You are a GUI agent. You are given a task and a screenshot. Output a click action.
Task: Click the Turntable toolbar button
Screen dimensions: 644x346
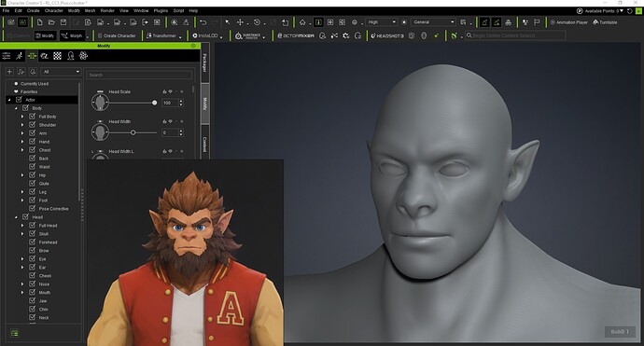pos(605,22)
